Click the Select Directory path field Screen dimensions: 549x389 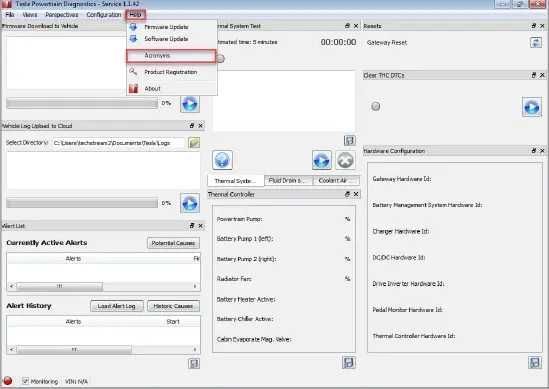(118, 143)
